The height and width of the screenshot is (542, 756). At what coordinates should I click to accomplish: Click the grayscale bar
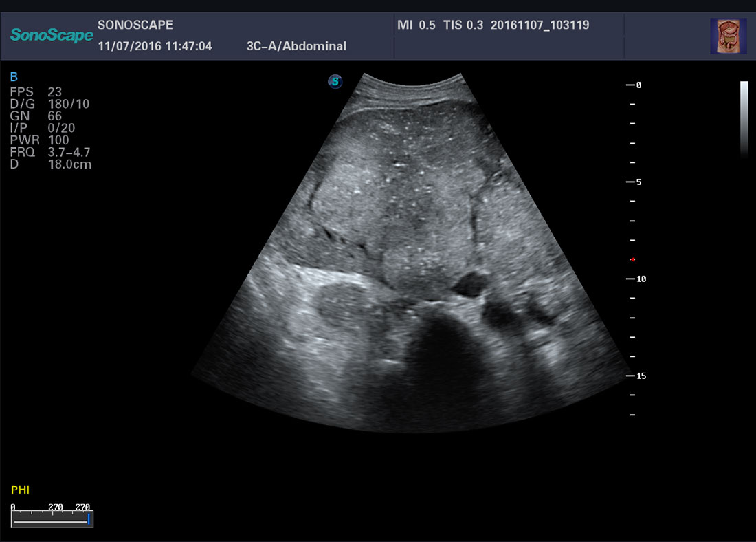(744, 119)
